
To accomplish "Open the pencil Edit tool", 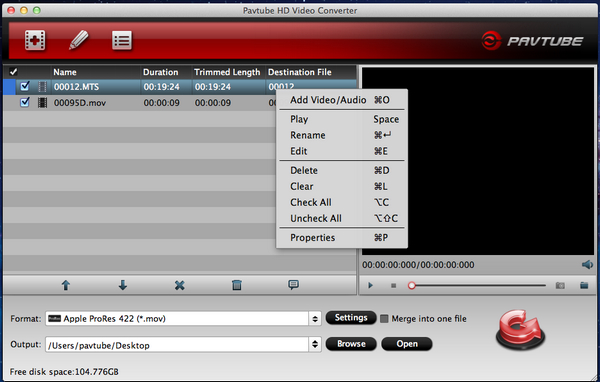I will 79,40.
